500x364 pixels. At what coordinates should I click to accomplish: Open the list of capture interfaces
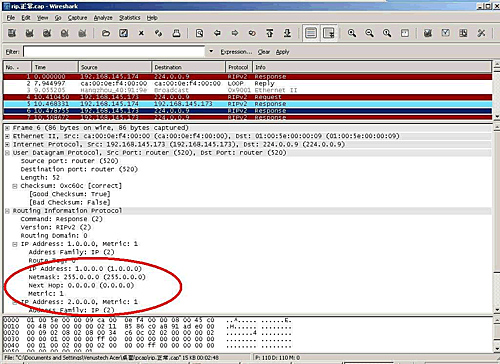pos(12,33)
